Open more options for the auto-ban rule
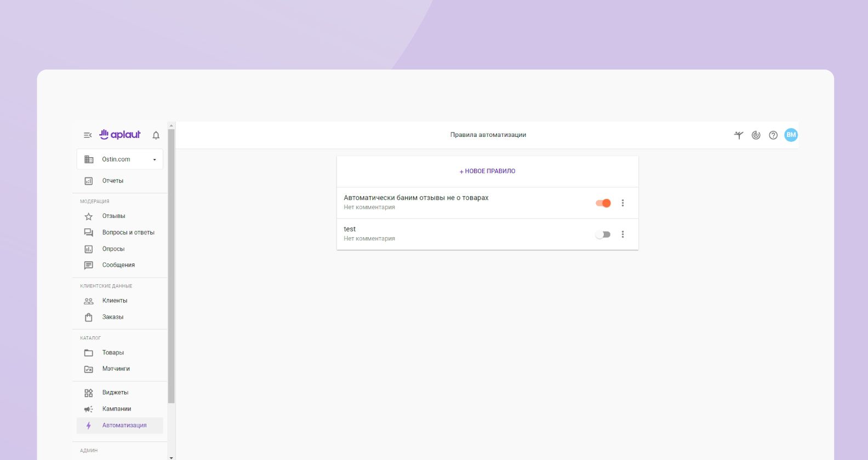The width and height of the screenshot is (868, 460). coord(623,203)
